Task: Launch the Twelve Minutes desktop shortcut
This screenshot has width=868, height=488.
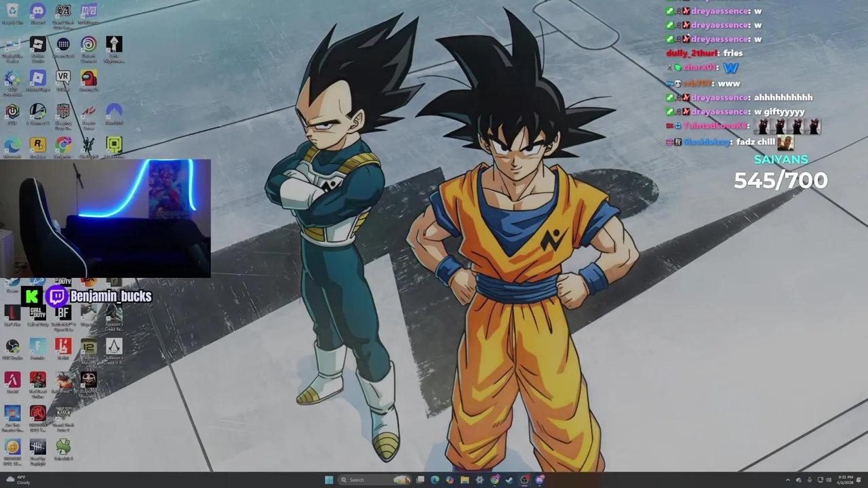Action: pos(88,350)
